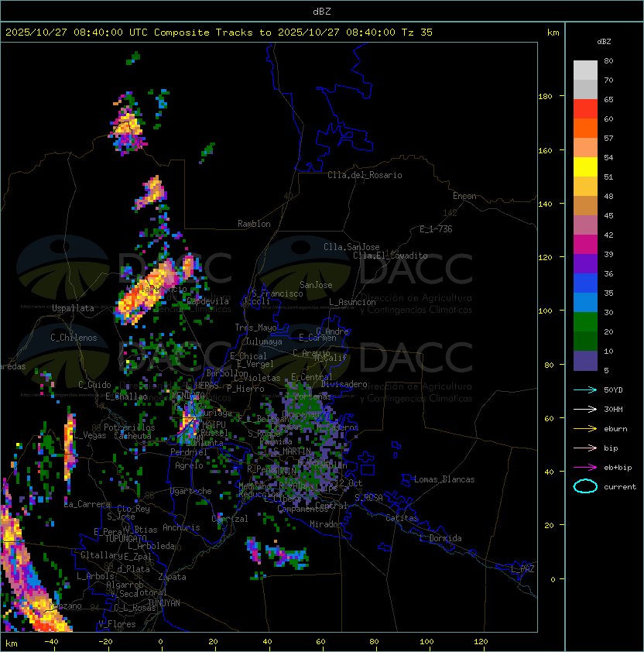This screenshot has height=652, width=644.
Task: Click the C_Guido map label
Action: point(94,385)
